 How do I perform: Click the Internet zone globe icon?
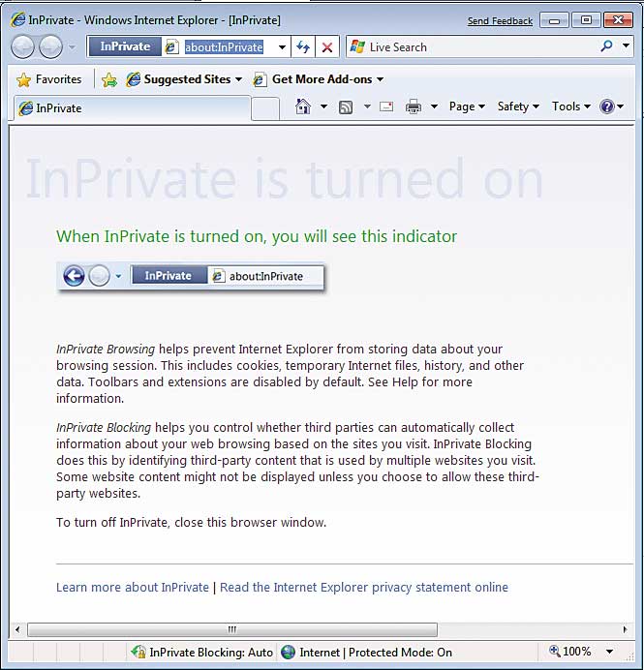[x=288, y=652]
